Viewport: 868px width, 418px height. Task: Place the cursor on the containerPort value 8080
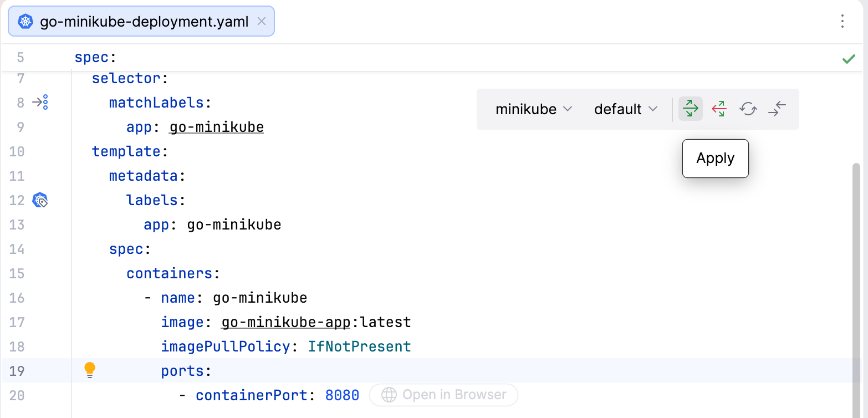[x=342, y=395]
